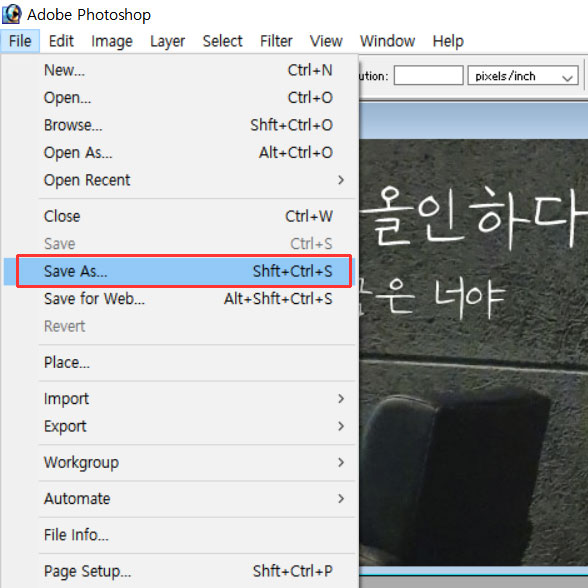Select the Browse... menu entry
This screenshot has width=588, height=588.
click(179, 125)
